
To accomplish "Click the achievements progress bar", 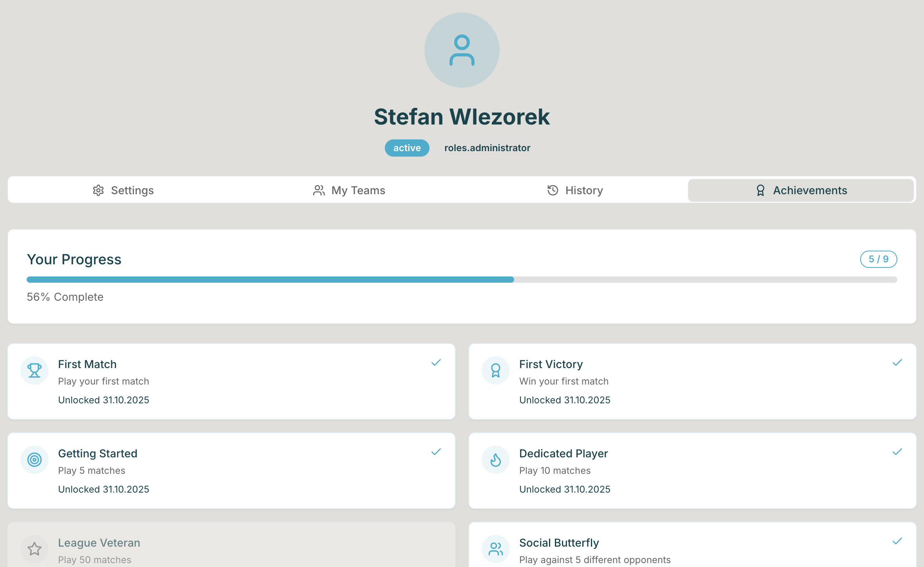I will pos(462,280).
